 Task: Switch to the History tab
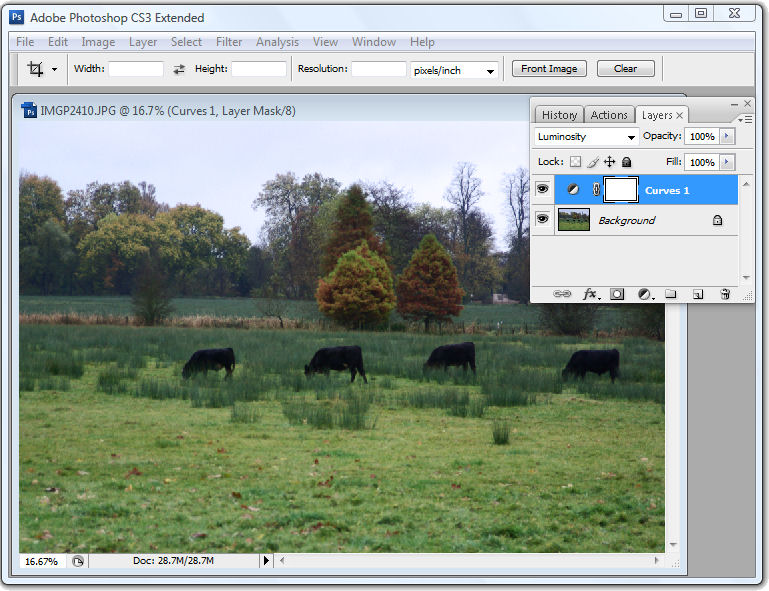click(x=559, y=115)
